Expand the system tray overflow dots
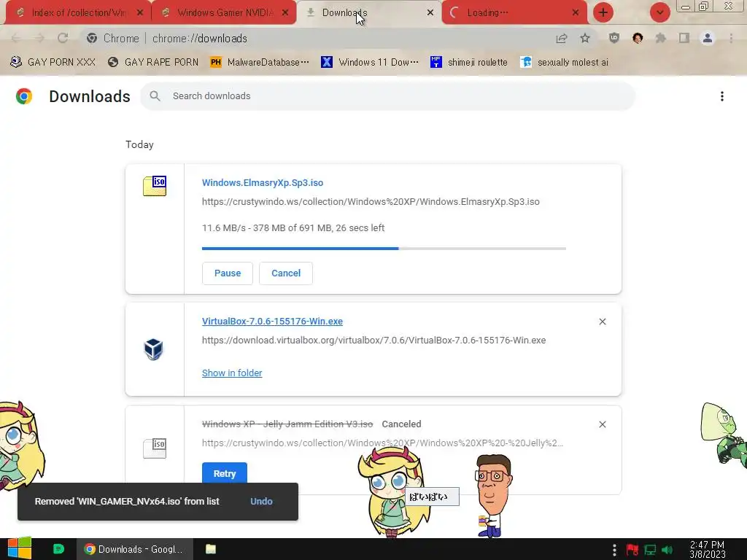Image resolution: width=747 pixels, height=560 pixels. pyautogui.click(x=614, y=550)
